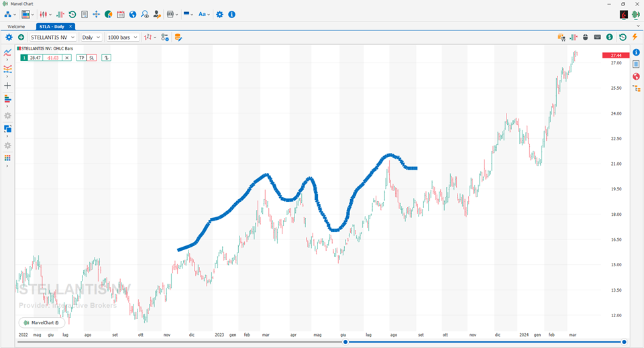Open the green history clock in main toolbar
Viewport: 644px width, 348px height.
(72, 14)
